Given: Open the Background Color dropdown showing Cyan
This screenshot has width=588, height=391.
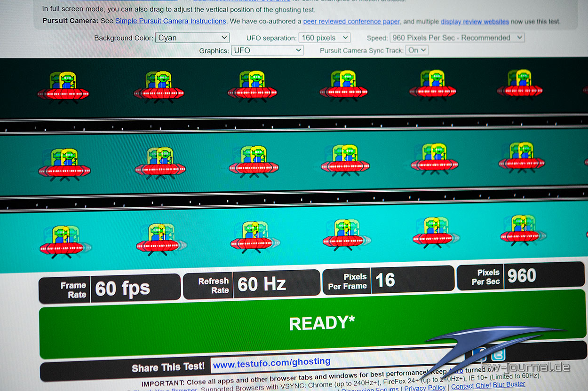Looking at the screenshot, I should pos(192,38).
